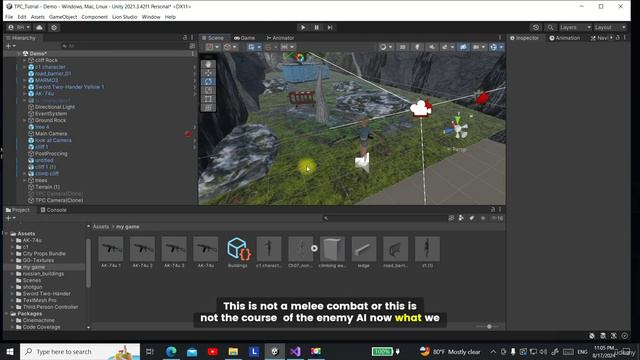Open Undo History icon
This screenshot has height=360, width=640.
point(536,27)
